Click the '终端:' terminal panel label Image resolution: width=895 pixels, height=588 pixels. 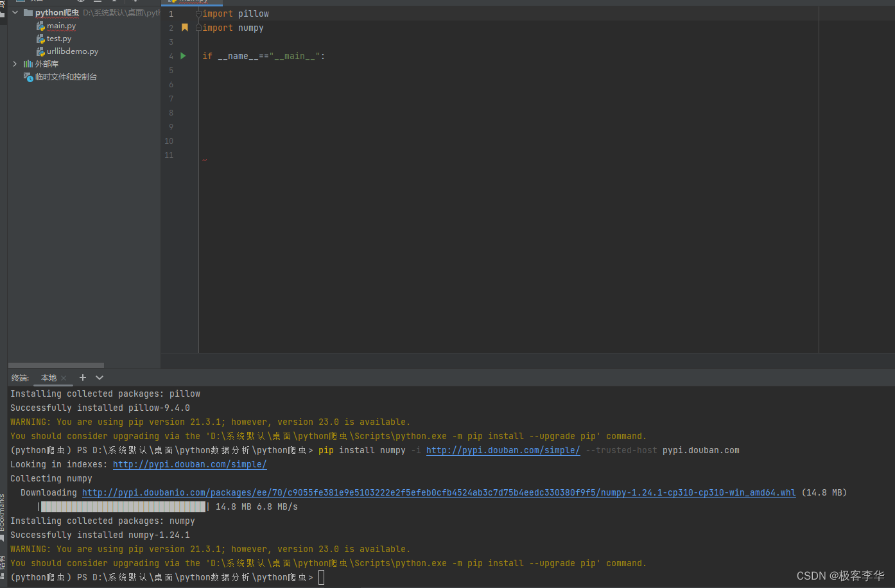(x=20, y=378)
